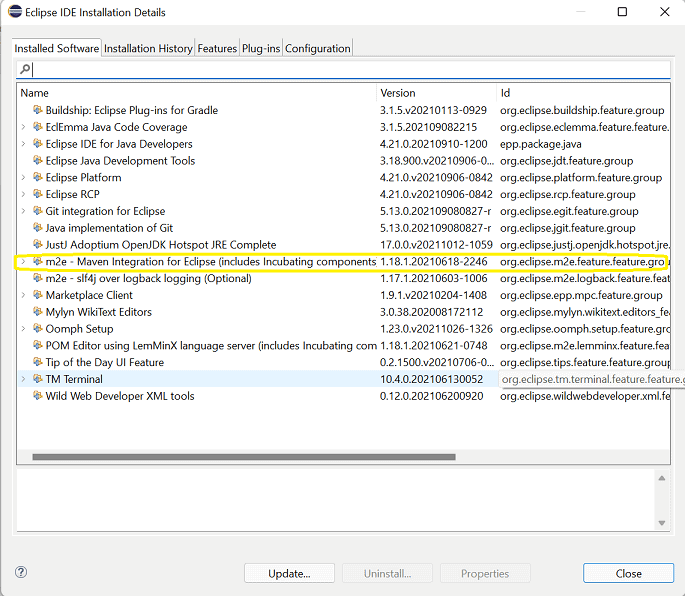Click the Tip of the Day UI Feature icon
Viewport: 685px width, 596px height.
pos(38,362)
